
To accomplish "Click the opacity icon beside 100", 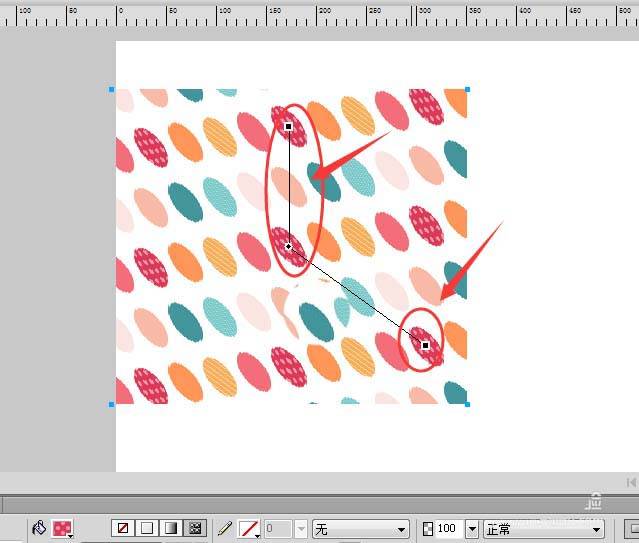I will click(x=428, y=528).
